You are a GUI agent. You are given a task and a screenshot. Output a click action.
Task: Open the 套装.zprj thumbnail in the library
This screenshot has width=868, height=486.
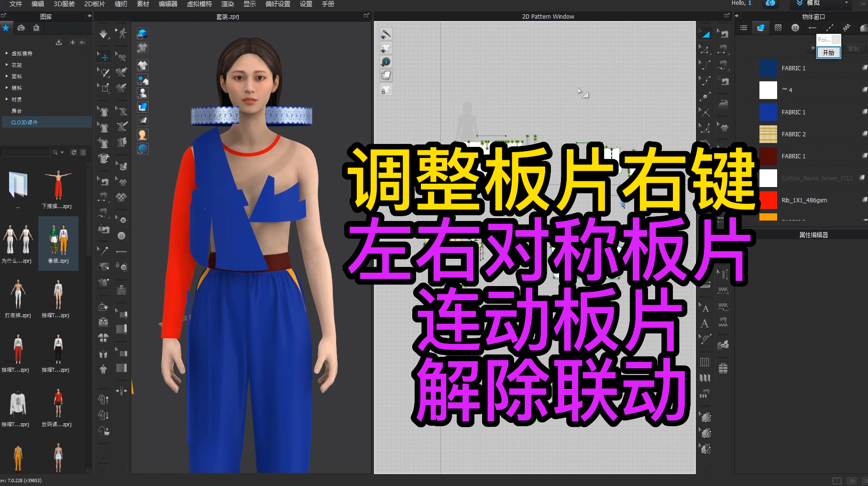58,239
